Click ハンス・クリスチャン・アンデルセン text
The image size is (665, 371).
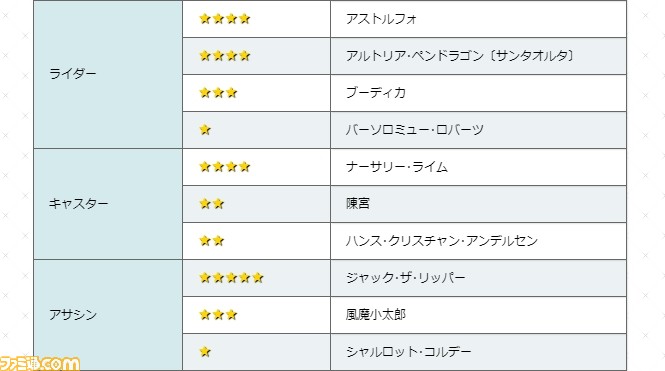(442, 241)
